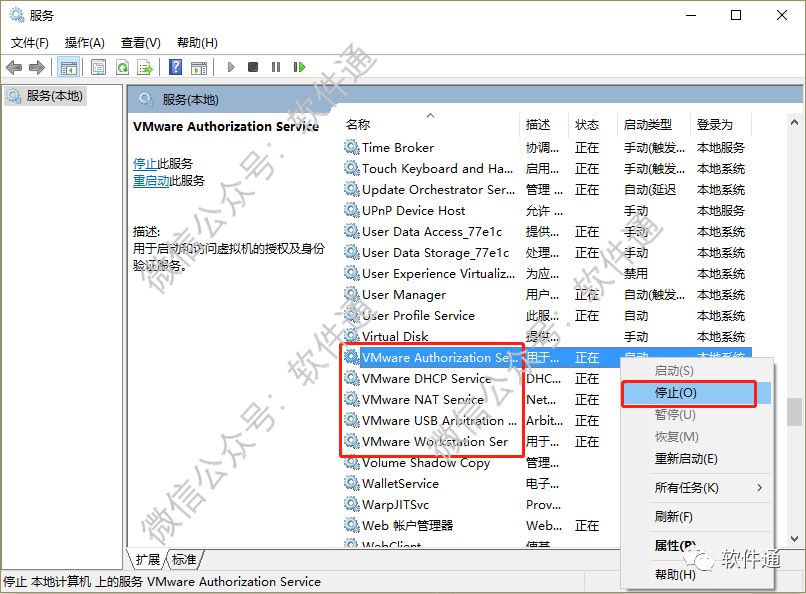Switch to the 标准 tab
The image size is (806, 594).
point(184,560)
